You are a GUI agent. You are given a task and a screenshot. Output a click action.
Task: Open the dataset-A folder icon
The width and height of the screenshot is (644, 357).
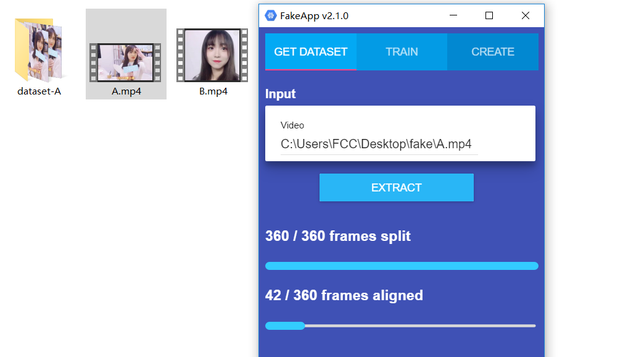point(39,50)
